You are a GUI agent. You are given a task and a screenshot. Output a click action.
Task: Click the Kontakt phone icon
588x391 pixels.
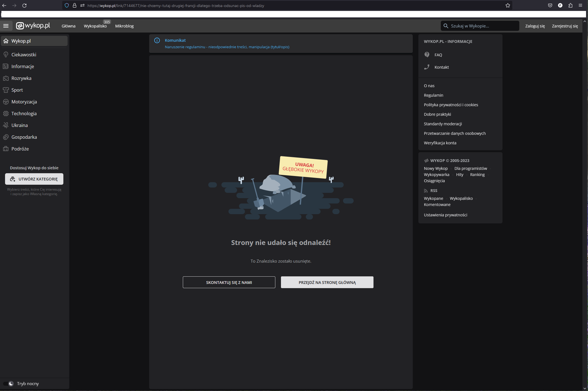coord(427,67)
